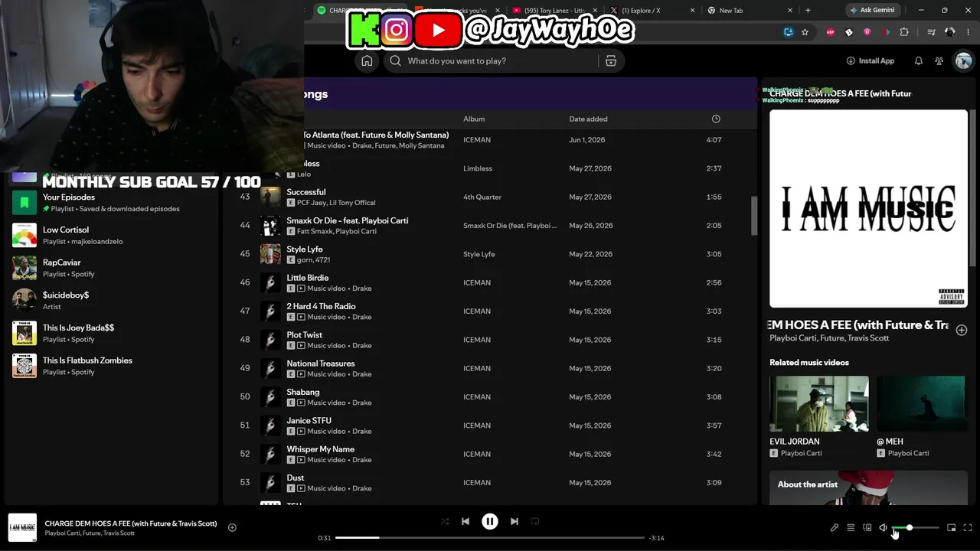980x551 pixels.
Task: Open the @ MEH music video thumbnail
Action: (x=922, y=403)
